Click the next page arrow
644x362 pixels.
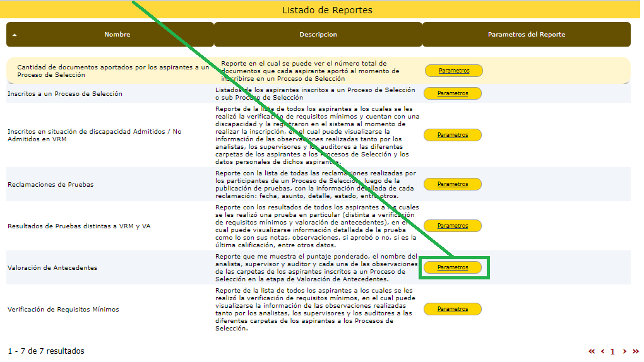624,351
